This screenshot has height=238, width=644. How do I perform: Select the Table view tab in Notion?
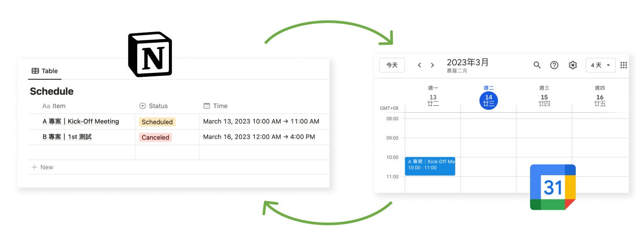pos(44,71)
